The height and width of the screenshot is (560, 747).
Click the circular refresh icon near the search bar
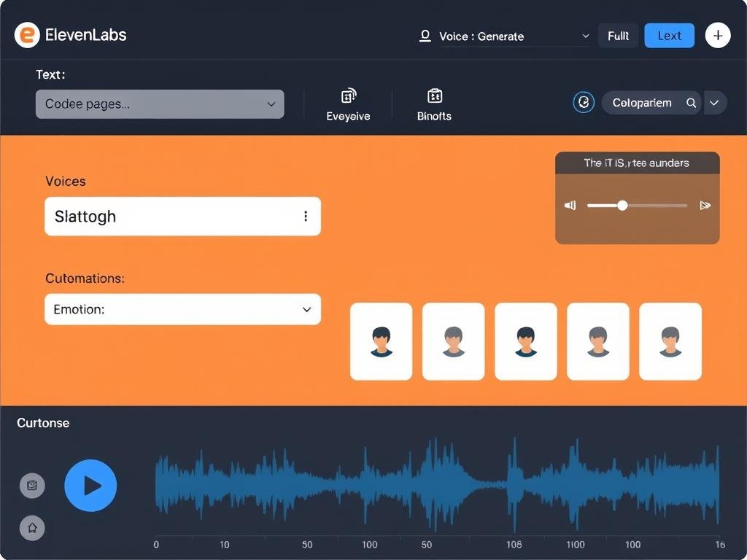(x=583, y=102)
